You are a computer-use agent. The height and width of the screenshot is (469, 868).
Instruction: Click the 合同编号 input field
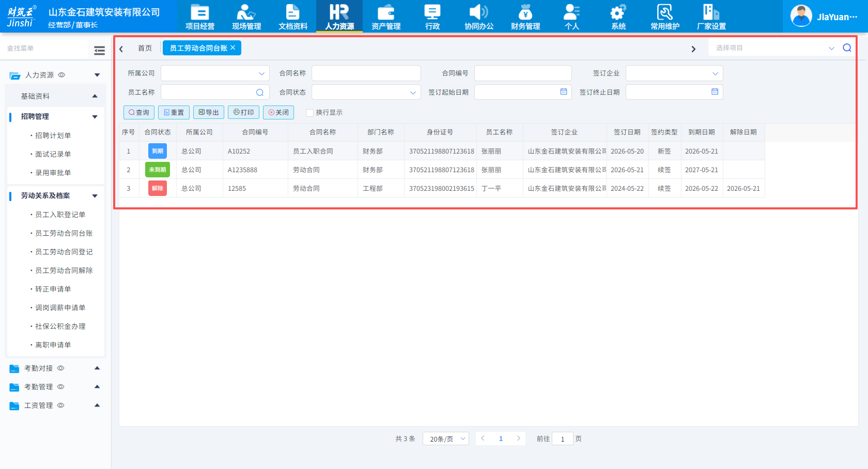(523, 73)
